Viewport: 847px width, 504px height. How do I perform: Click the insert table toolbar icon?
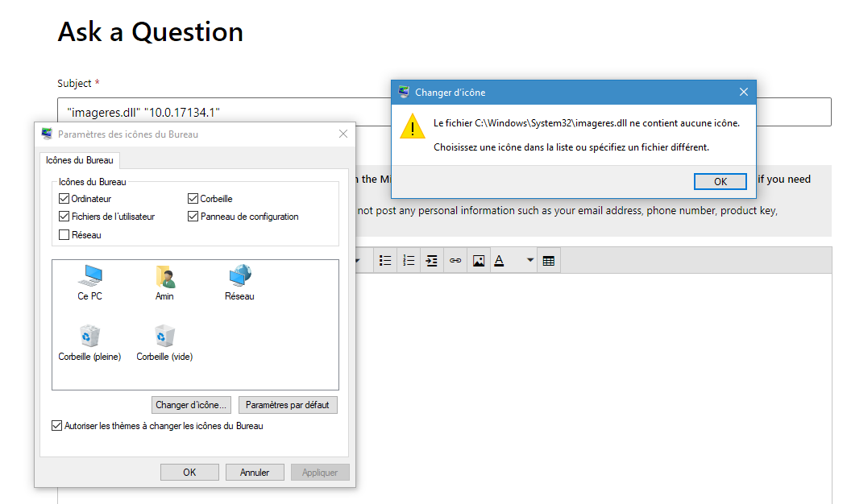[x=548, y=261]
